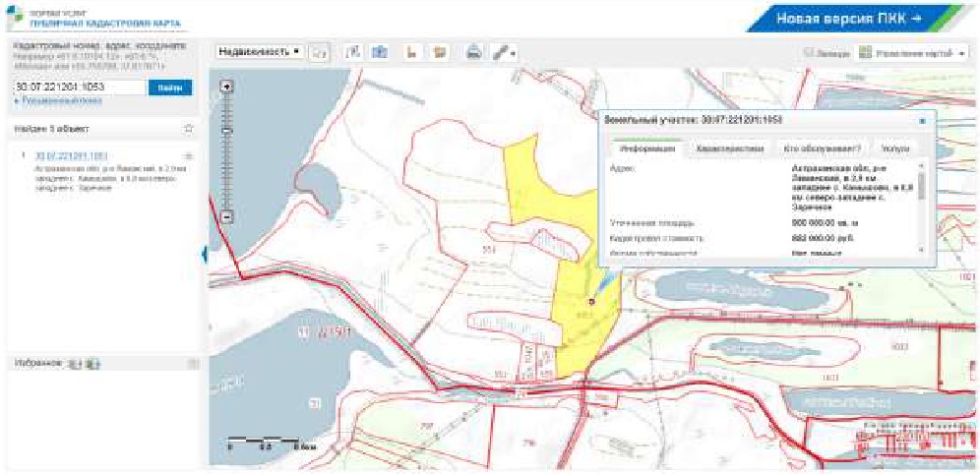Click the star icon beside Найден 1 объект

189,129
